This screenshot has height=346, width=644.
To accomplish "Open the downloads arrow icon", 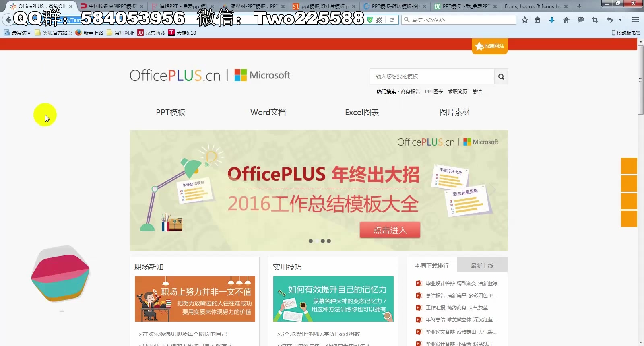I will [x=552, y=20].
